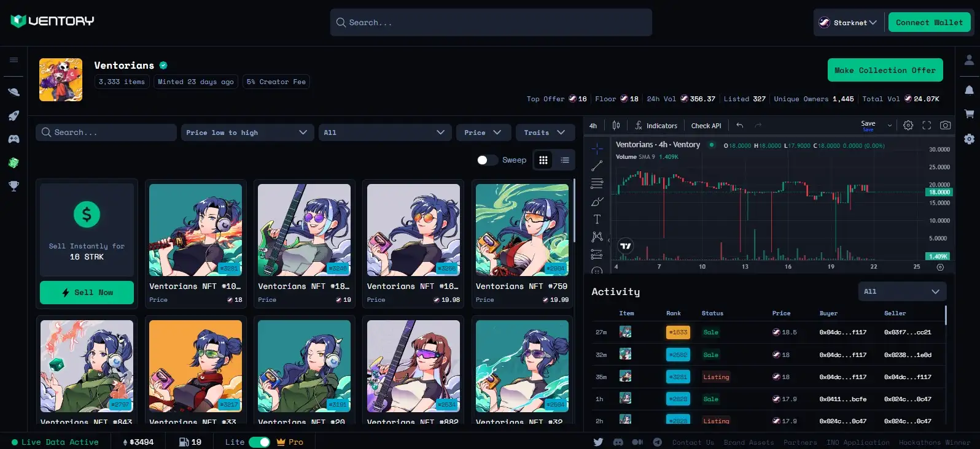Open the shopping cart icon
Image resolution: width=980 pixels, height=449 pixels.
[x=969, y=113]
